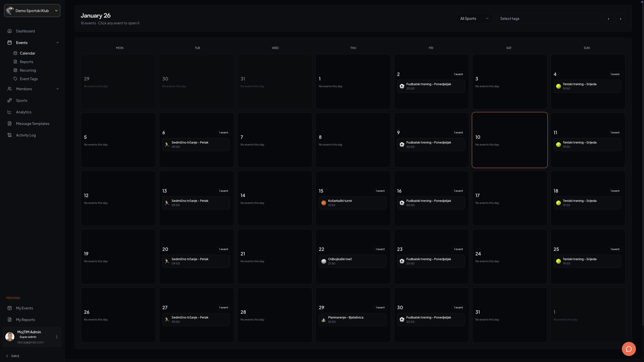Go to the next month with arrow
The image size is (644, 362).
tap(621, 18)
